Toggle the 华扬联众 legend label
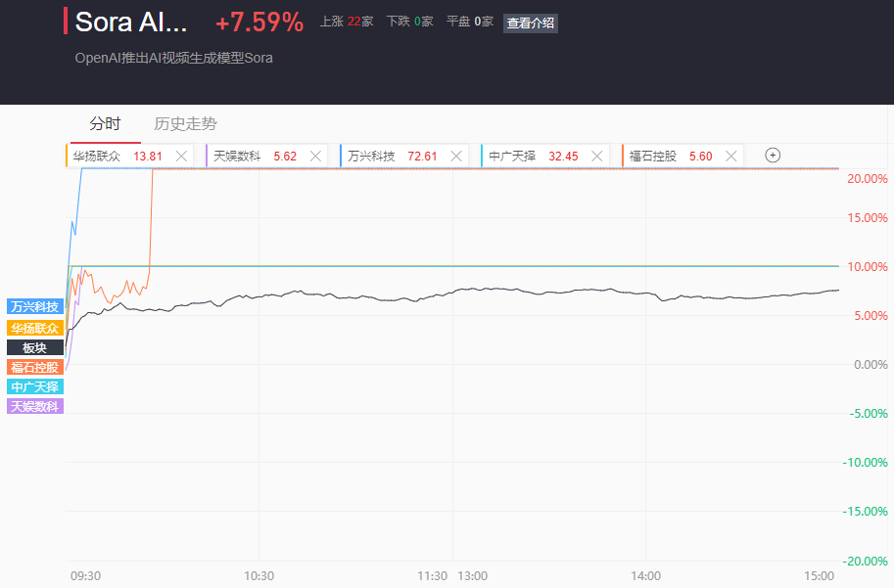This screenshot has height=588, width=894. 35,328
